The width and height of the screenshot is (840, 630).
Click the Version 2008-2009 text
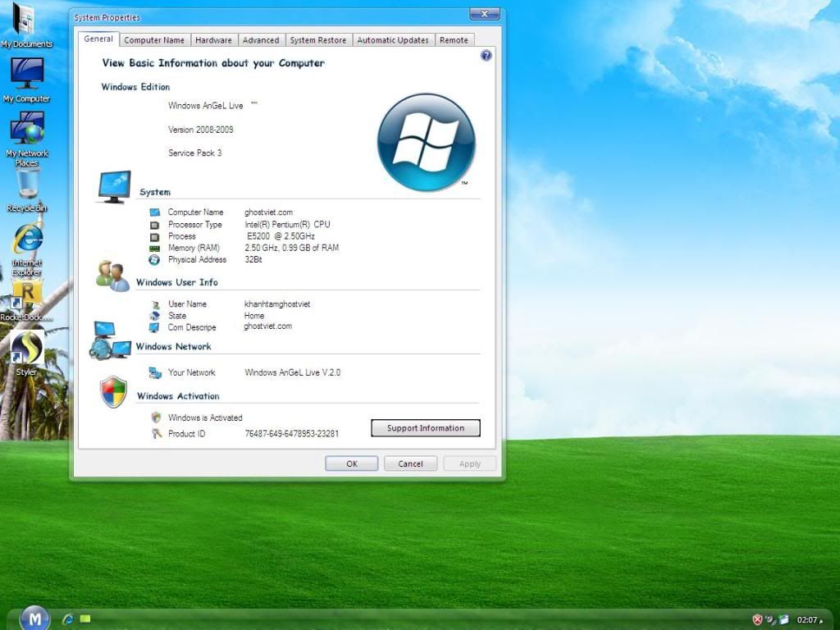(200, 130)
